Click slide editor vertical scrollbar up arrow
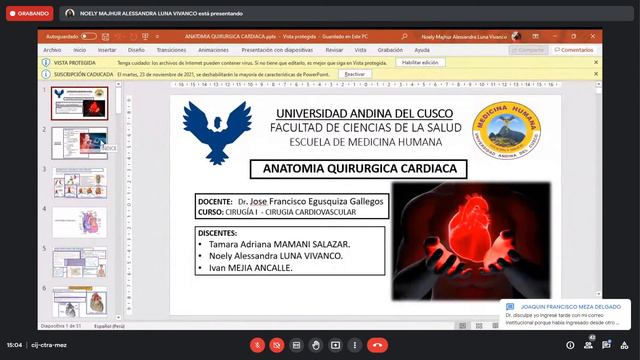 (598, 84)
